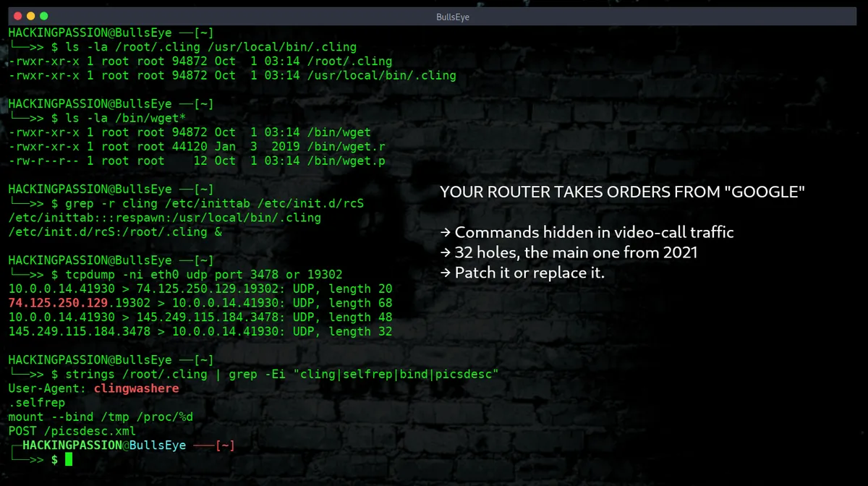Click the packet line with UDP length 20
Viewport: 868px width, 486px height.
[200, 289]
